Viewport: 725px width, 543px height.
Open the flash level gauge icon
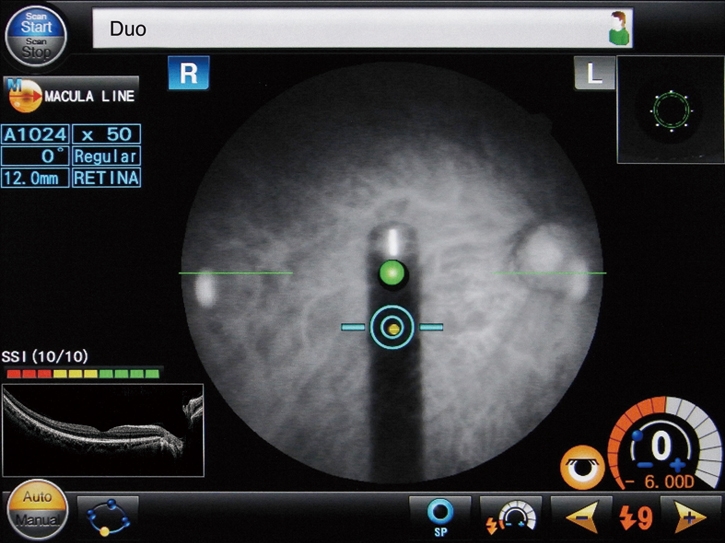tap(510, 515)
